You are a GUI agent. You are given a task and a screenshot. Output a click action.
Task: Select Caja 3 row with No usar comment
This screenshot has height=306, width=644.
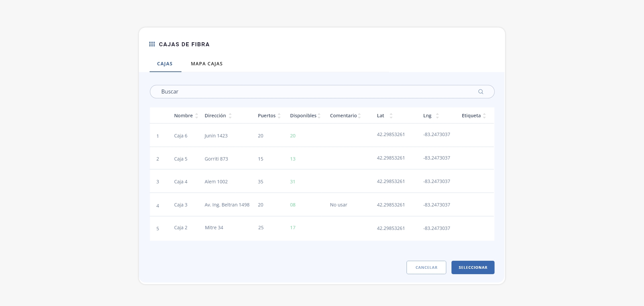(x=322, y=205)
